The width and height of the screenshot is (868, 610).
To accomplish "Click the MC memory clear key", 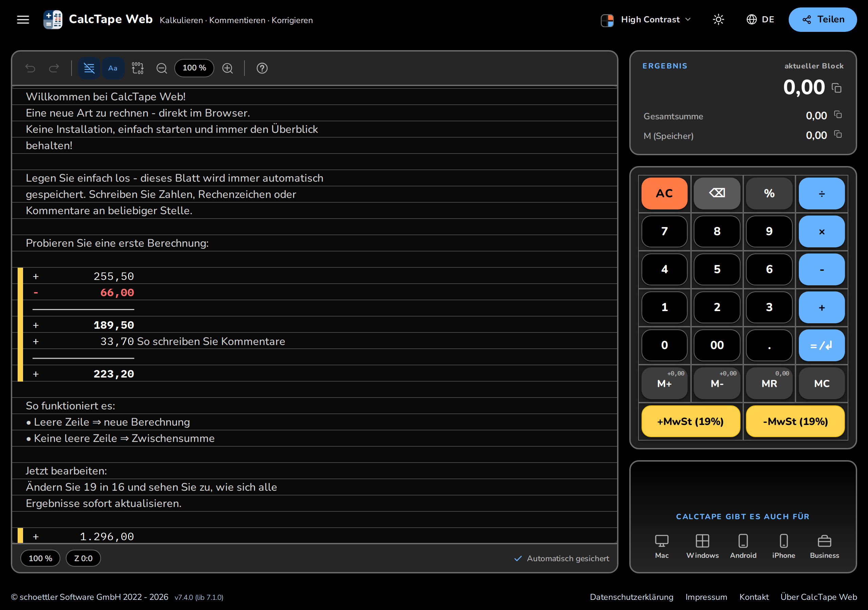I will tap(822, 383).
